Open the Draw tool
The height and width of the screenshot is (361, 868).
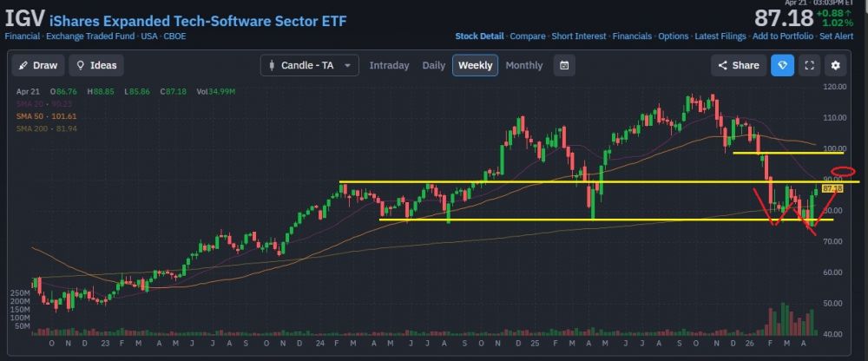click(x=38, y=65)
